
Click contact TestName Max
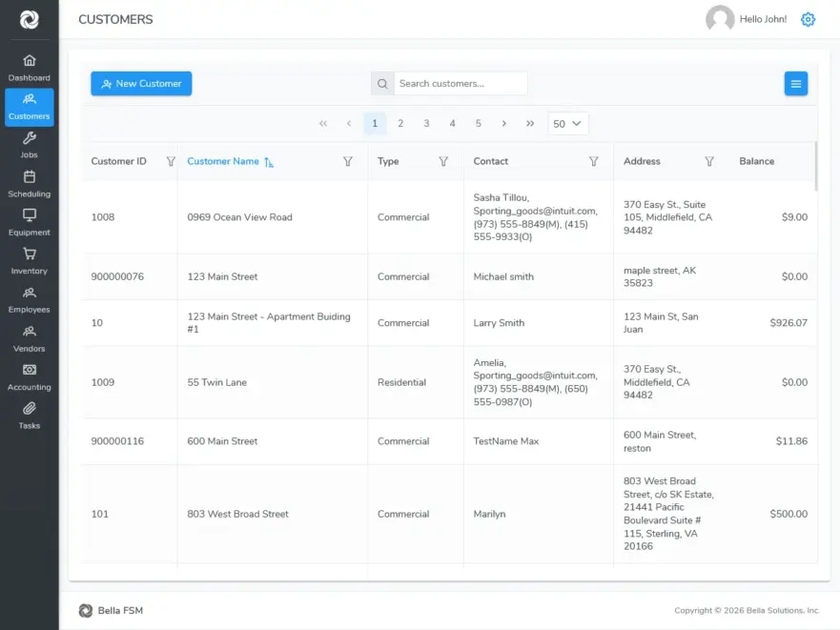506,441
